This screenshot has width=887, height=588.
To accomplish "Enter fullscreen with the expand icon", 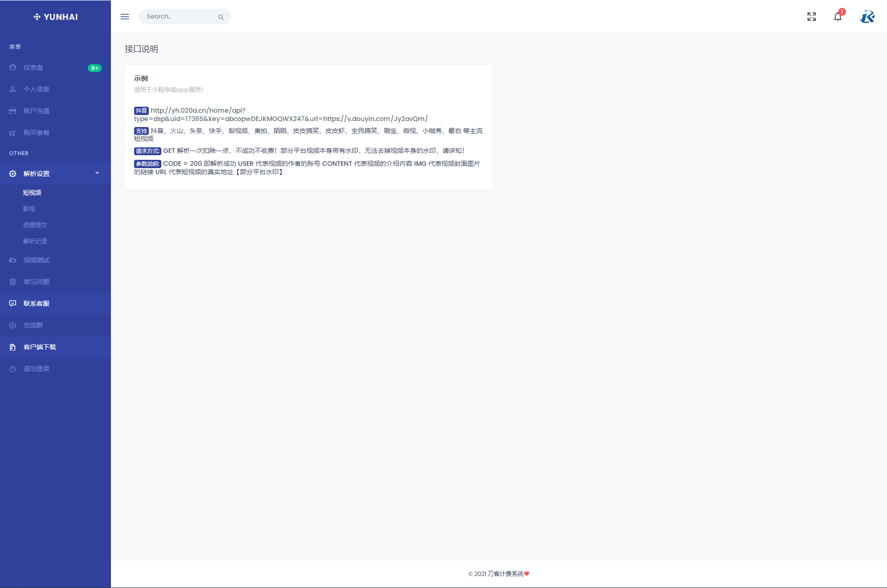I will click(x=811, y=17).
